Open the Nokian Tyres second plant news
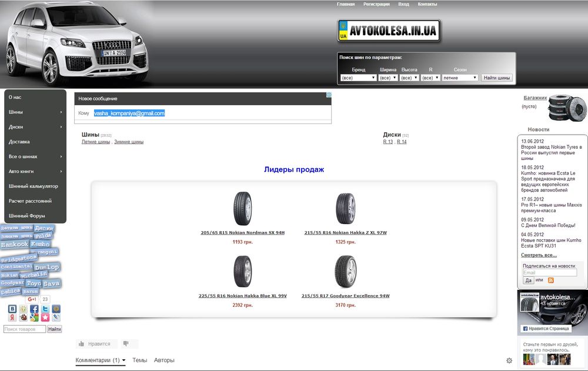The width and height of the screenshot is (588, 371). tap(552, 153)
